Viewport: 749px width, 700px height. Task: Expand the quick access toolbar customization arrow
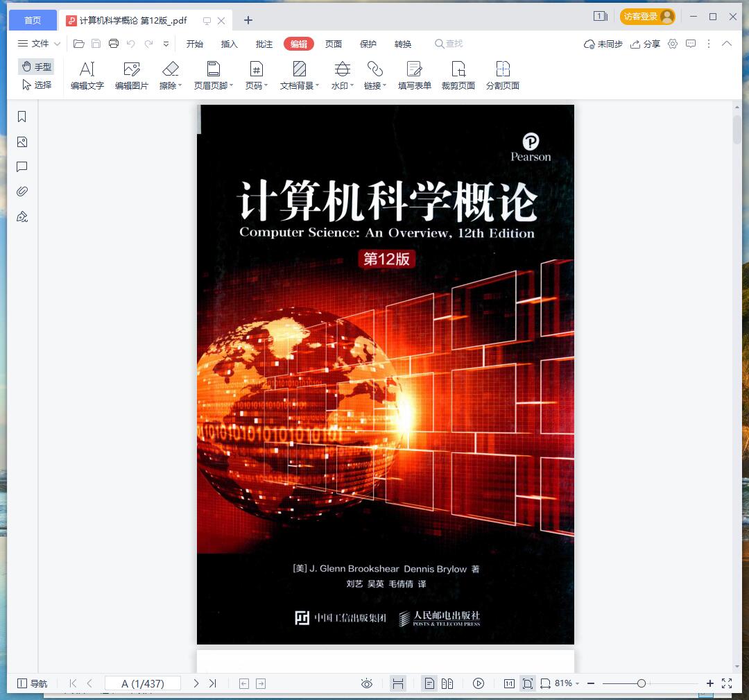[166, 44]
